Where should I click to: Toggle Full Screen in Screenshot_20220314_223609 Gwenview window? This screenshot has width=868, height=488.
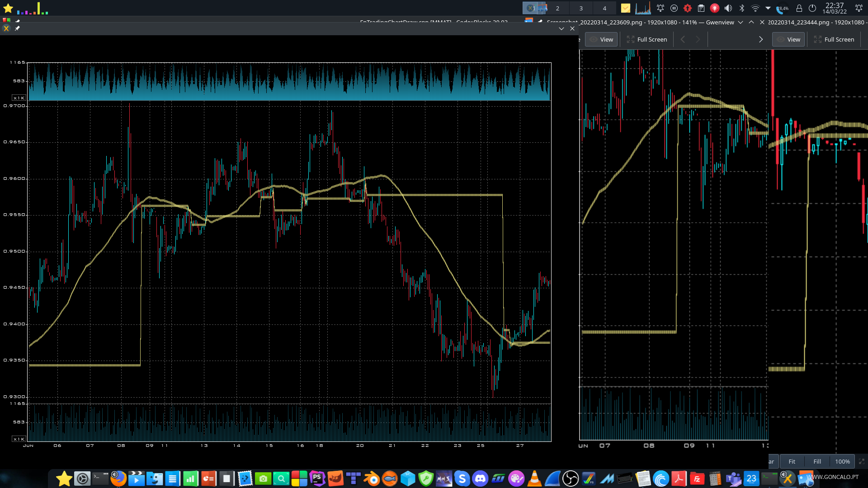pos(647,39)
